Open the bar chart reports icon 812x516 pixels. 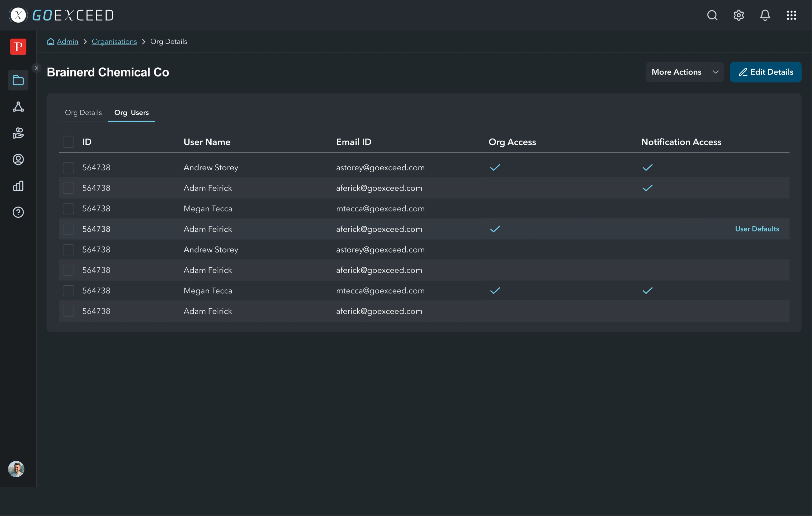click(18, 186)
